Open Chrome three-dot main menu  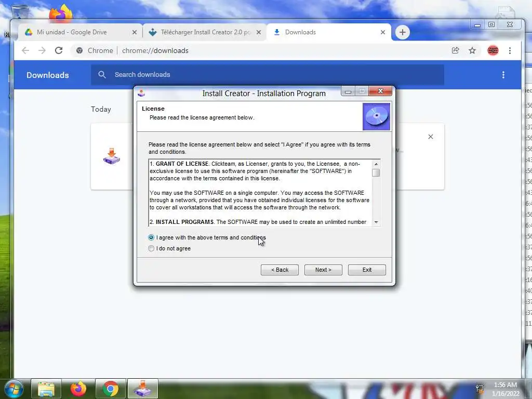pos(510,50)
